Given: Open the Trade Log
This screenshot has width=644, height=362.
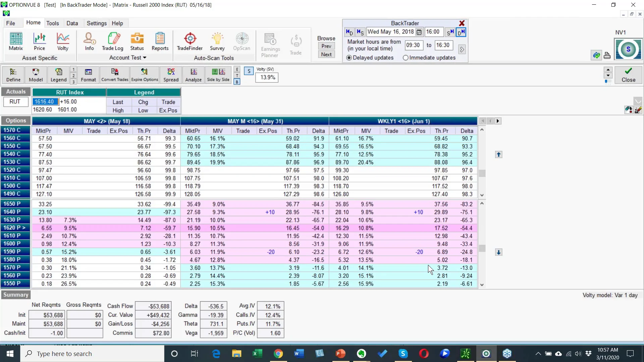Looking at the screenshot, I should pos(113,42).
